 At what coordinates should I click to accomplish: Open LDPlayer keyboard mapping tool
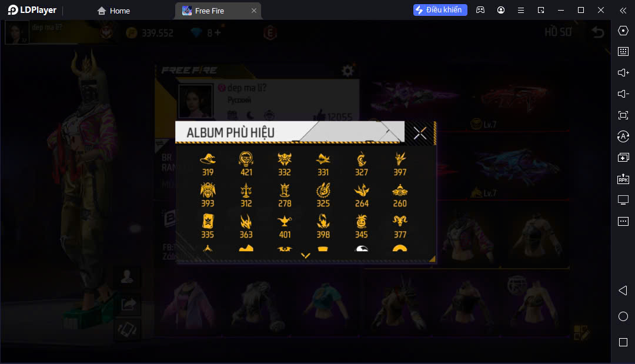623,51
